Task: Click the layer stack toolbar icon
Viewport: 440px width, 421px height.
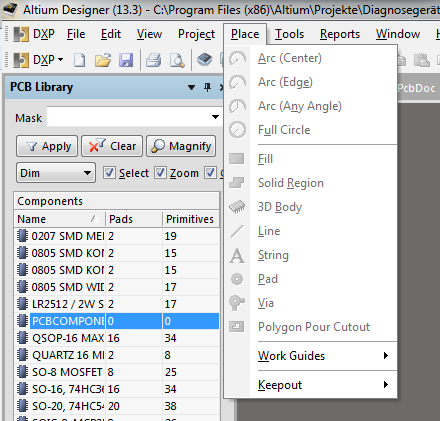Action: (x=204, y=60)
